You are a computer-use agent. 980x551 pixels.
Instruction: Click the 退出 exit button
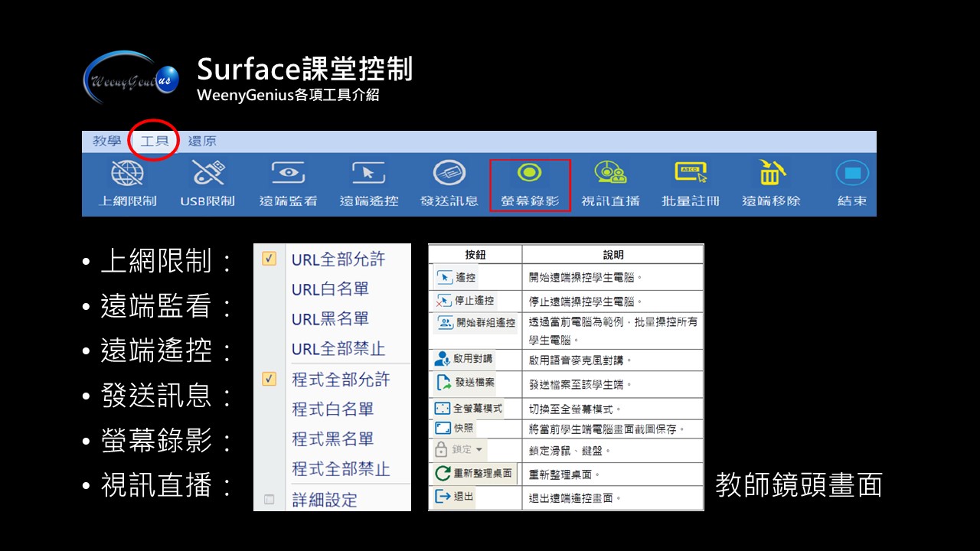455,497
